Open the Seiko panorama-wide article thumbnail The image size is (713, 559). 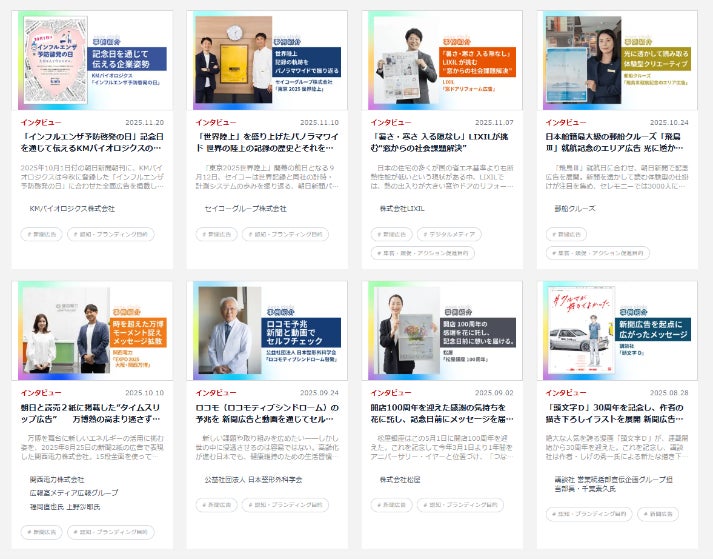click(x=267, y=60)
